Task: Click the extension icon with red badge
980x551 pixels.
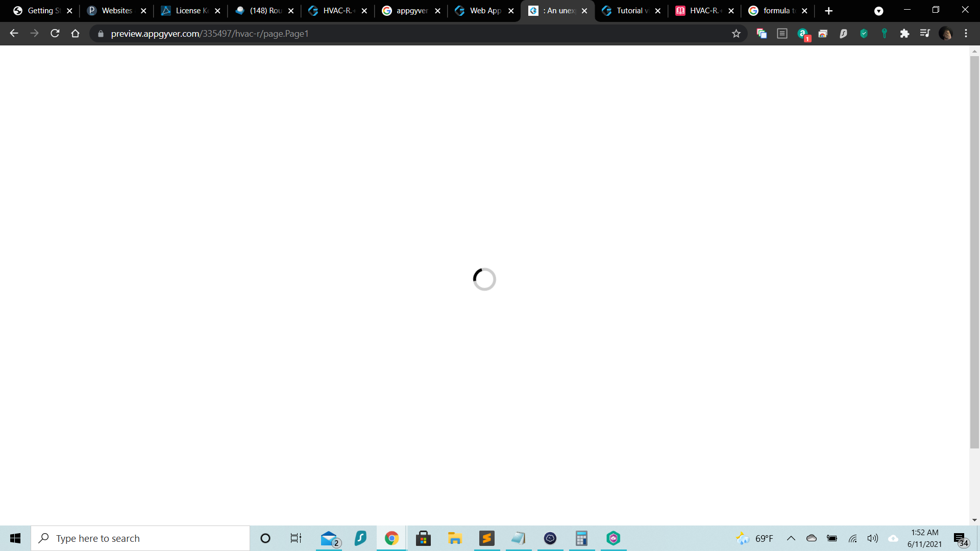Action: (803, 34)
